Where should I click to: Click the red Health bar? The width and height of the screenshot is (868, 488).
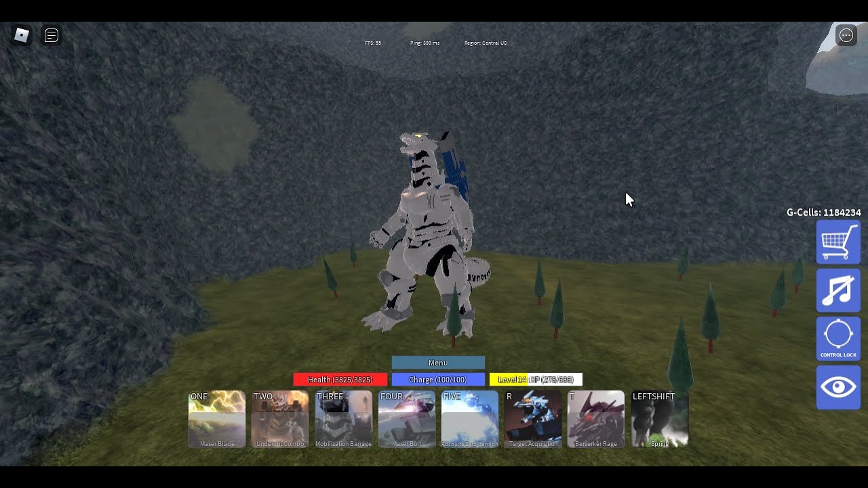[340, 380]
